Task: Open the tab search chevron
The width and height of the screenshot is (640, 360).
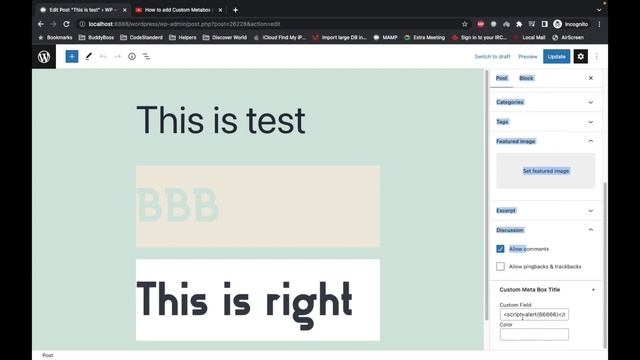Action: click(x=599, y=10)
